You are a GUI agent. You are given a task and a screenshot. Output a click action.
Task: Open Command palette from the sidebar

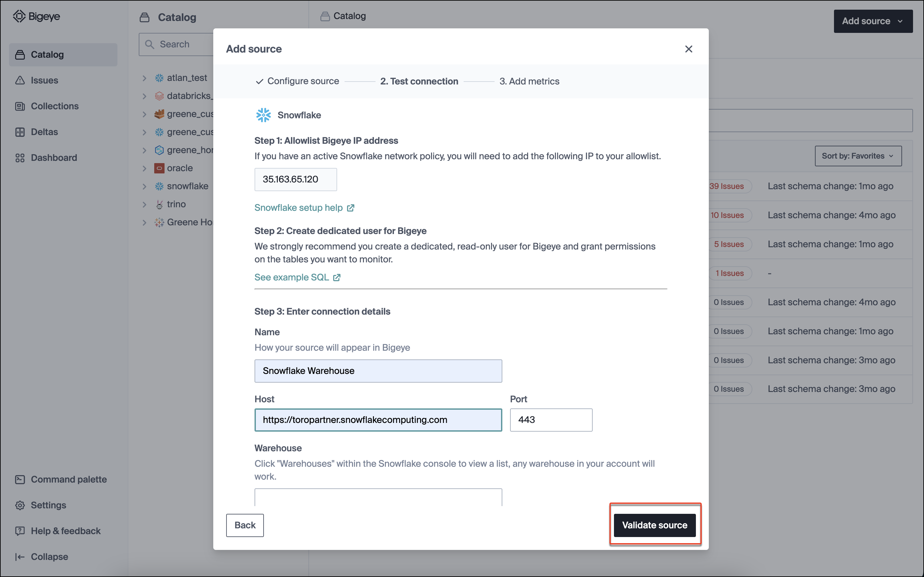(x=61, y=479)
